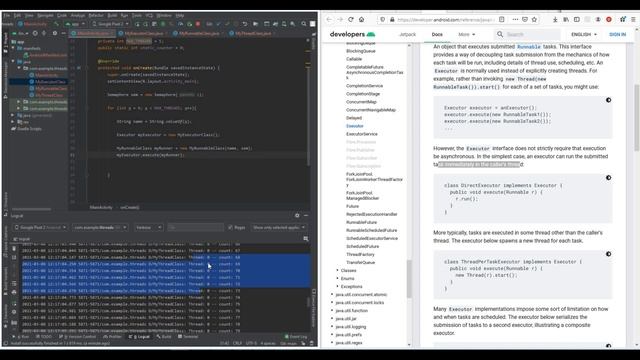The height and width of the screenshot is (360, 640).
Task: Click the Android developers logo
Action: coord(352,34)
